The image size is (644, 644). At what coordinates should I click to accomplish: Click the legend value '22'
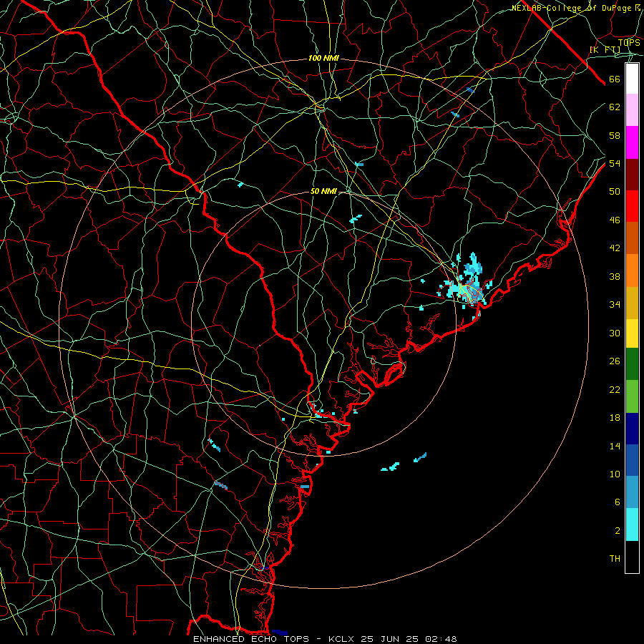[615, 389]
